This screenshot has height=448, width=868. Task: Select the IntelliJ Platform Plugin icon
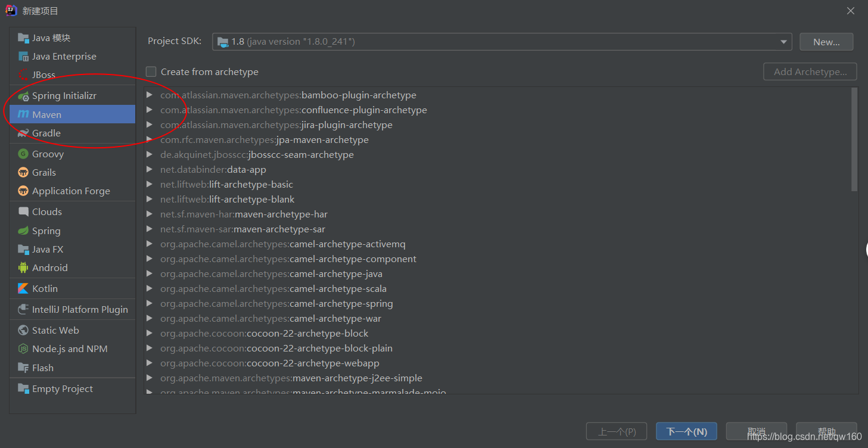tap(23, 310)
